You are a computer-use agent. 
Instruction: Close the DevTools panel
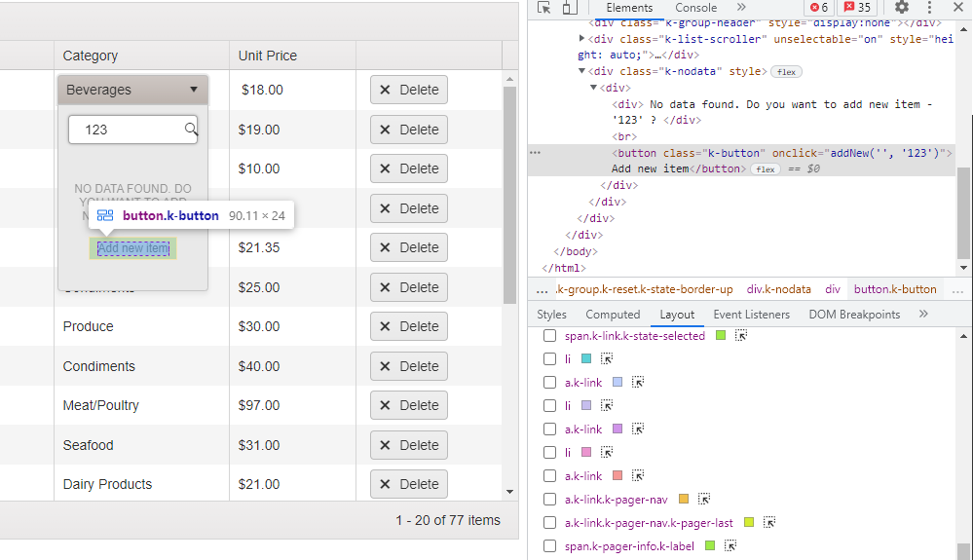point(958,8)
